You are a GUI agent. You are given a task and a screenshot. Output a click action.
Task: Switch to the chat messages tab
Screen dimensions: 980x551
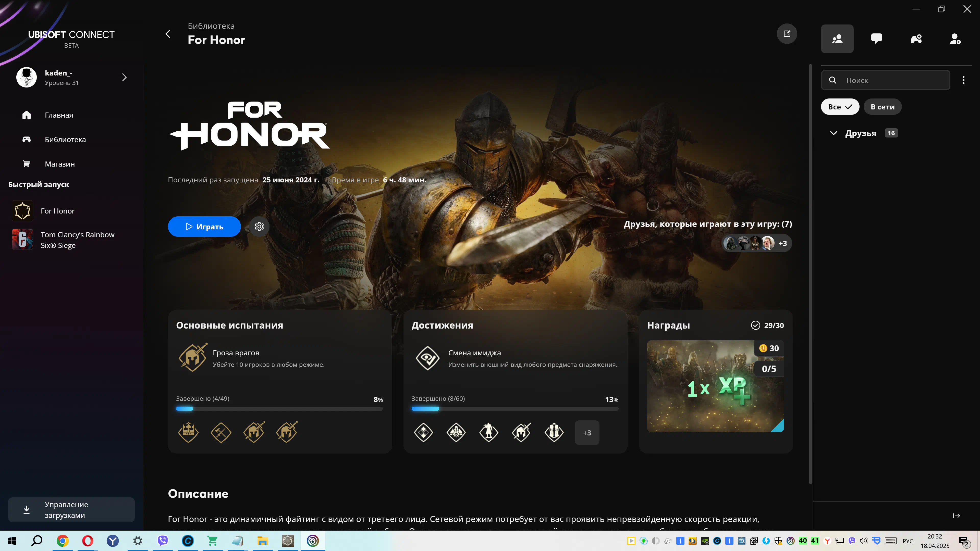tap(877, 39)
